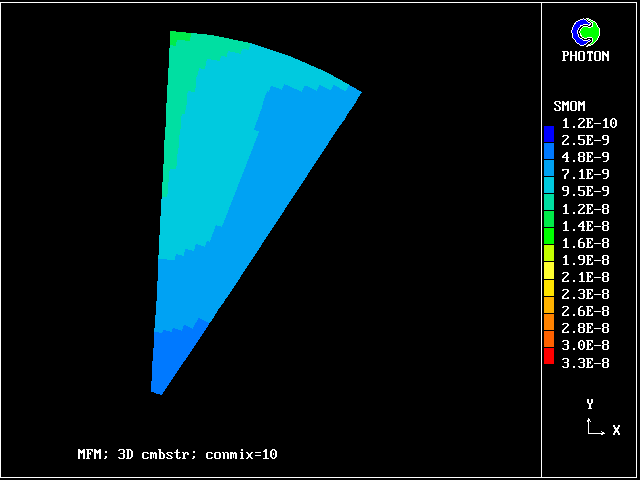Viewport: 640px width, 480px height.
Task: Click the 3.3E-8 legend value
Action: click(585, 364)
